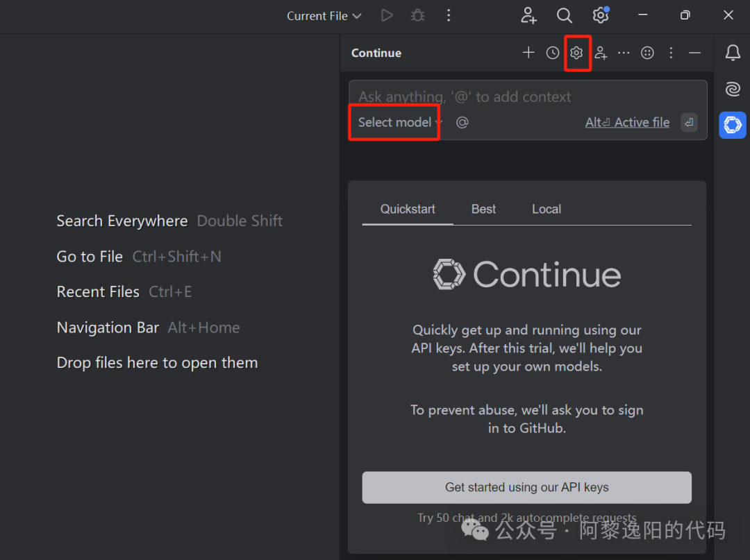Expand the Select model dropdown
The image size is (750, 560).
(x=400, y=122)
